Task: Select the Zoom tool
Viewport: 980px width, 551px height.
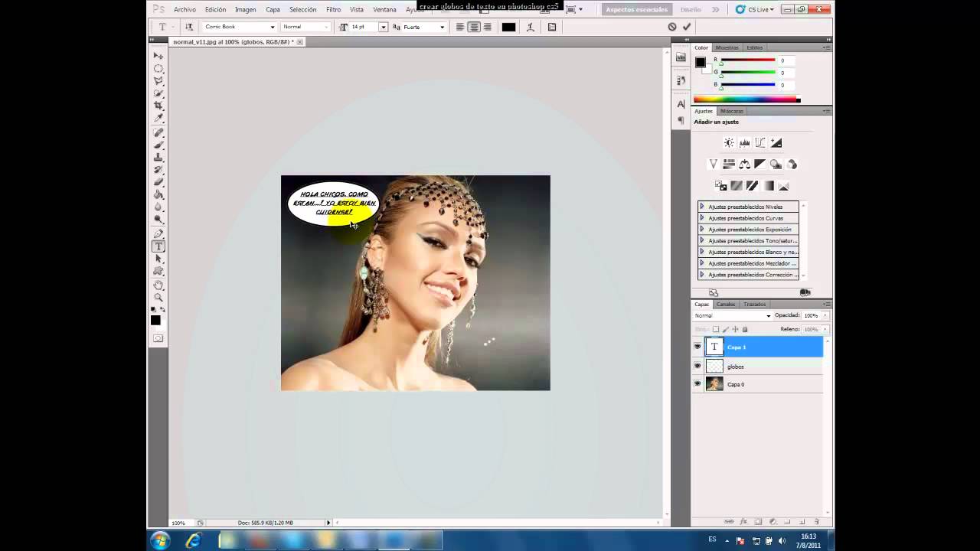Action: pos(158,298)
